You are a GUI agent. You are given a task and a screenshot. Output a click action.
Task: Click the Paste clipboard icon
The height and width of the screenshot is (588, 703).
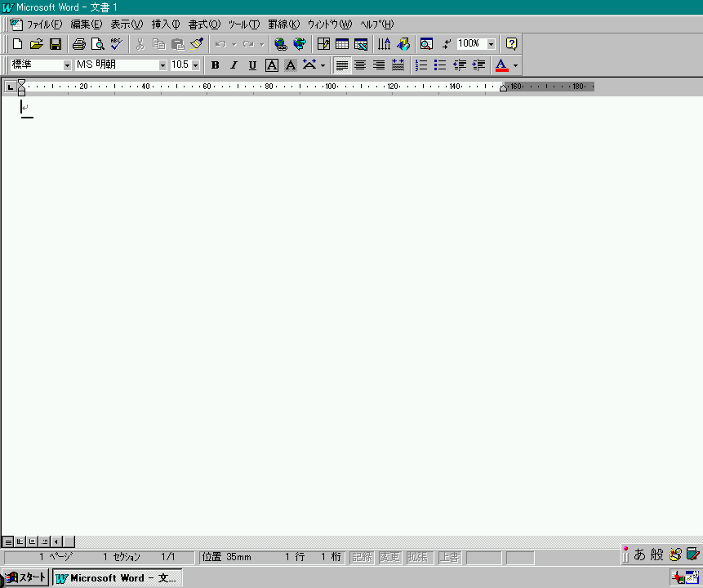point(177,44)
